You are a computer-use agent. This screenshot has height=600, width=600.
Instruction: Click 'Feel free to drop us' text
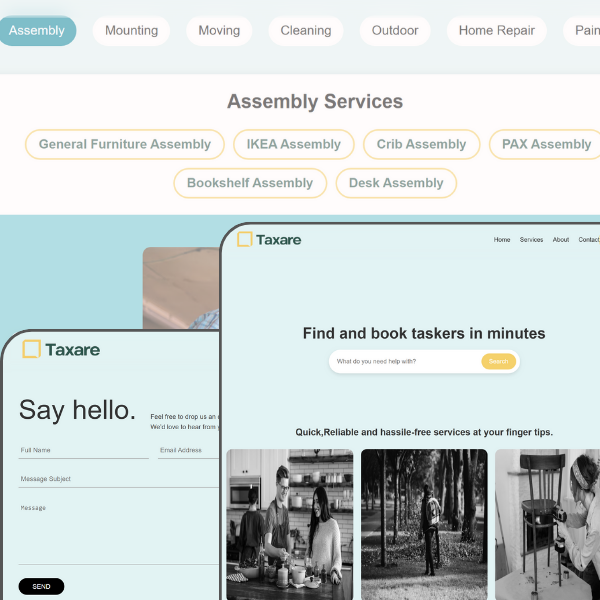pyautogui.click(x=184, y=416)
